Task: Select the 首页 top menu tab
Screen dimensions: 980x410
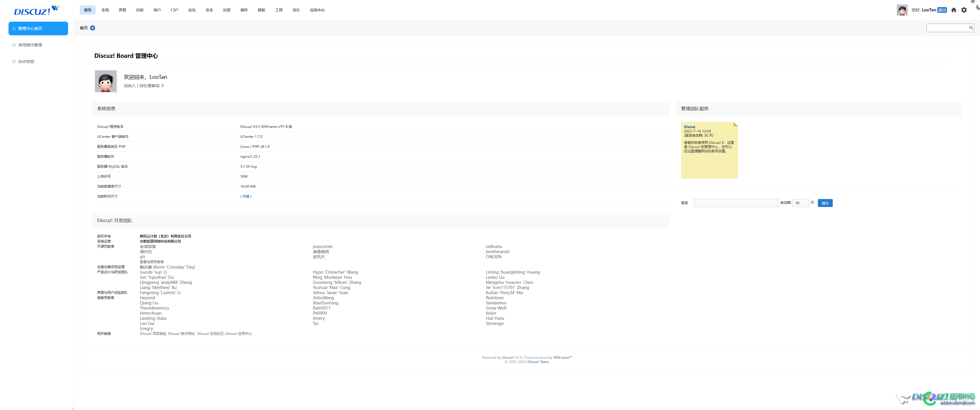Action: 87,10
